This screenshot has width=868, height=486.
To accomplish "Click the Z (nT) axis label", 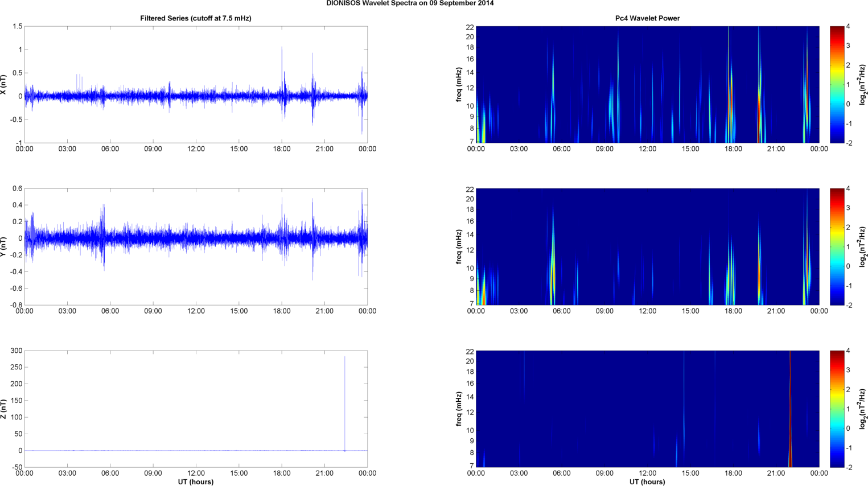I will [4, 409].
